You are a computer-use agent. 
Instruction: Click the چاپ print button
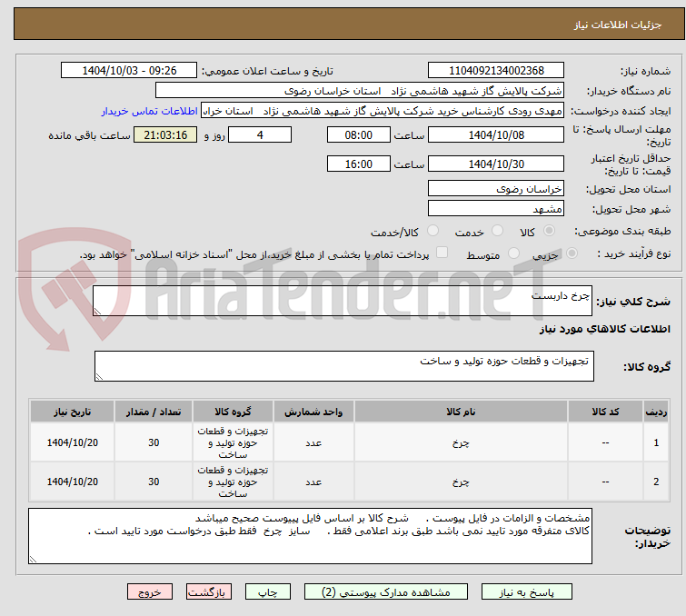coord(268,592)
